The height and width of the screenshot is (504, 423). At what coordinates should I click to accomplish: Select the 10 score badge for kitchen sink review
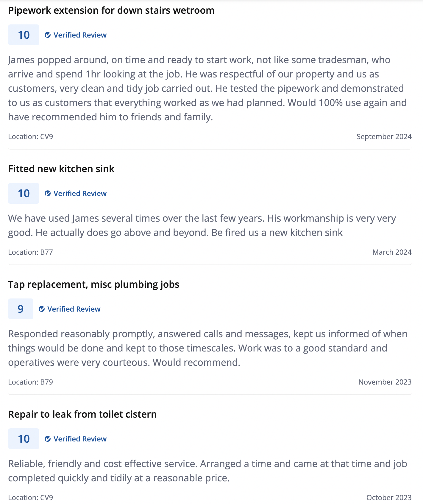[x=24, y=193]
